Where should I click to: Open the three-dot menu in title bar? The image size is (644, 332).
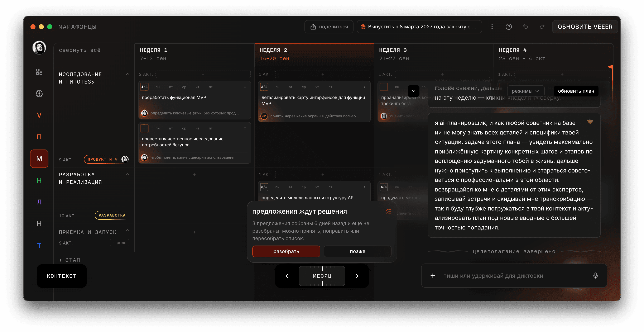(492, 27)
